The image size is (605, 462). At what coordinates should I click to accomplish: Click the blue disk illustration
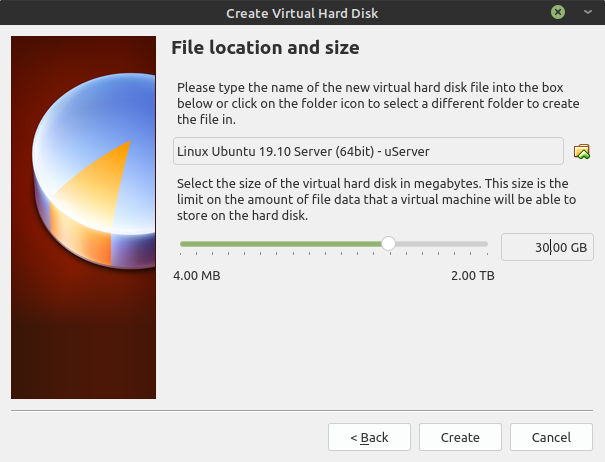click(x=93, y=170)
